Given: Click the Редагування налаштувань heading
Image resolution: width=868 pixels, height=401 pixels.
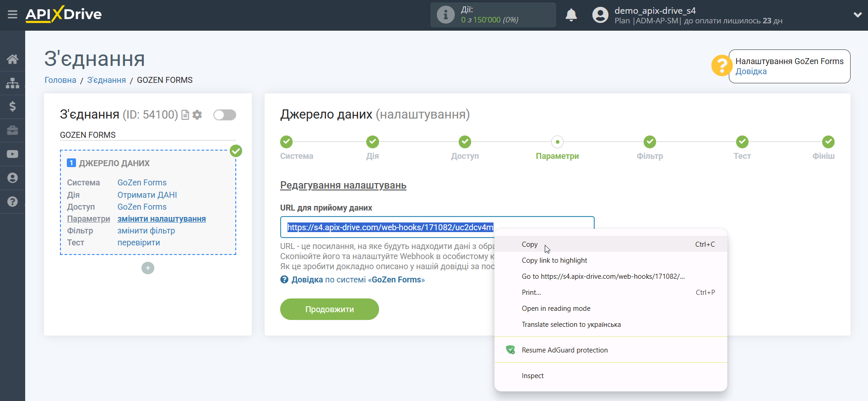Looking at the screenshot, I should [343, 185].
